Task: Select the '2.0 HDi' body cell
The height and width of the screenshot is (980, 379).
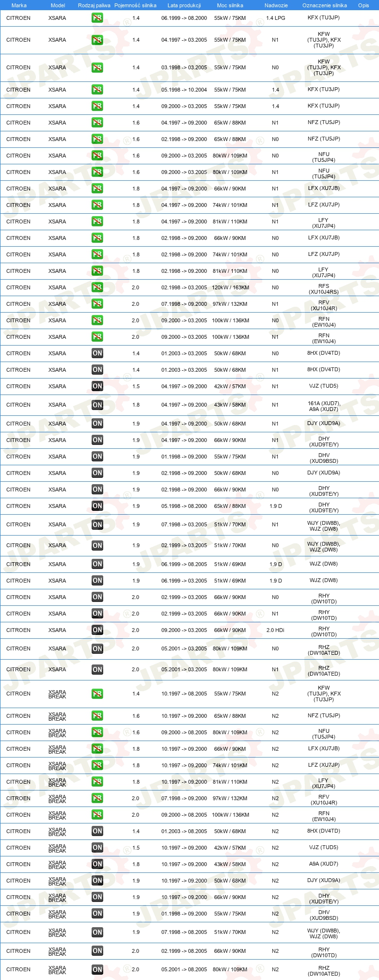Action: point(275,630)
